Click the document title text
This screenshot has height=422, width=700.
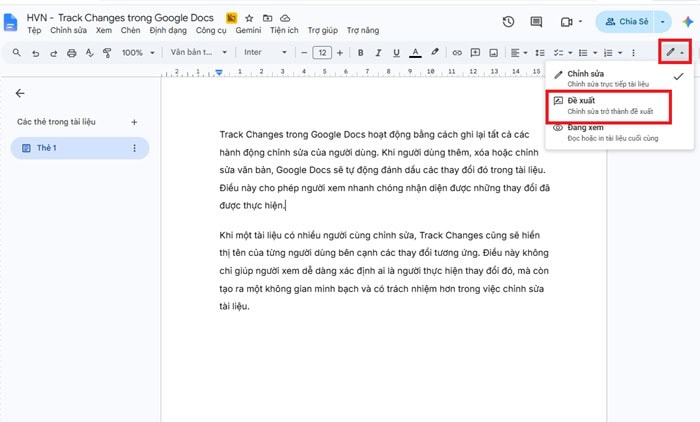tap(120, 18)
